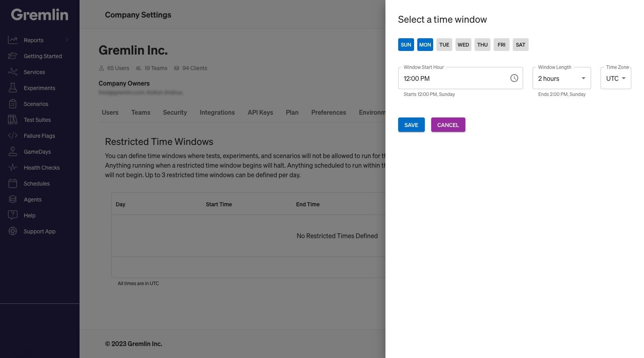644x358 pixels.
Task: Click the teams icon beside 19 Teams
Action: (x=138, y=68)
